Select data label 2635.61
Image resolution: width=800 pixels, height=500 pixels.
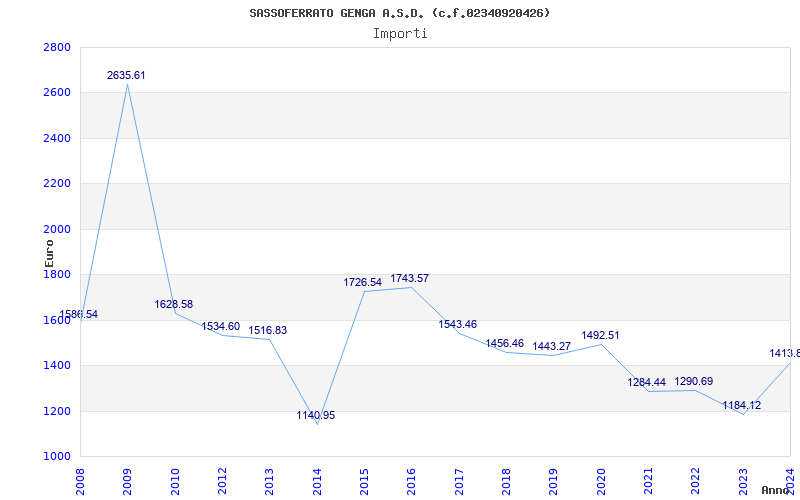click(x=126, y=76)
